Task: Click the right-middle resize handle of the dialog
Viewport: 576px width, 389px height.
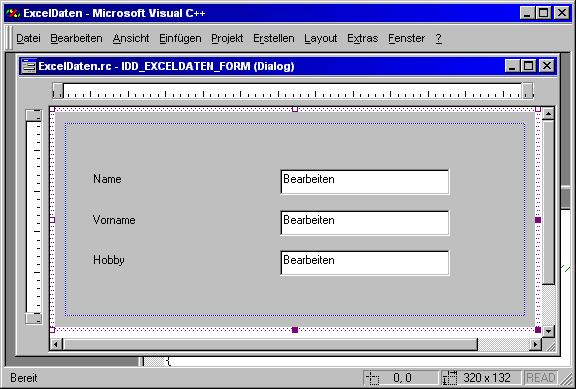Action: click(538, 220)
